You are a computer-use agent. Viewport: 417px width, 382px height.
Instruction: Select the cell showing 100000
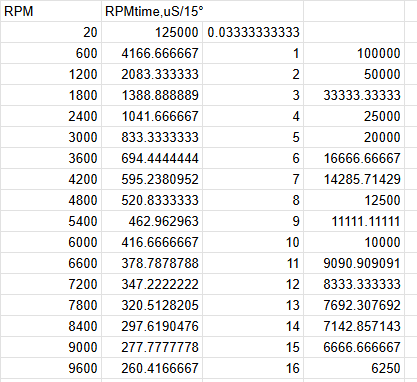click(354, 53)
